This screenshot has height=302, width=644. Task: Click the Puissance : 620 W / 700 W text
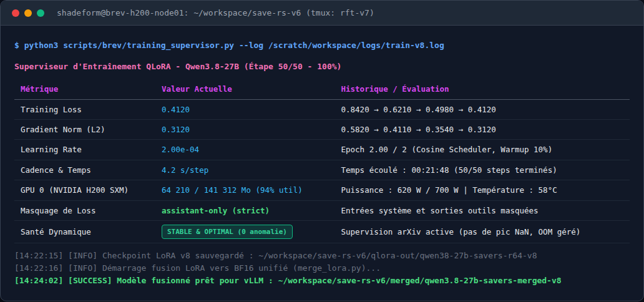point(449,190)
